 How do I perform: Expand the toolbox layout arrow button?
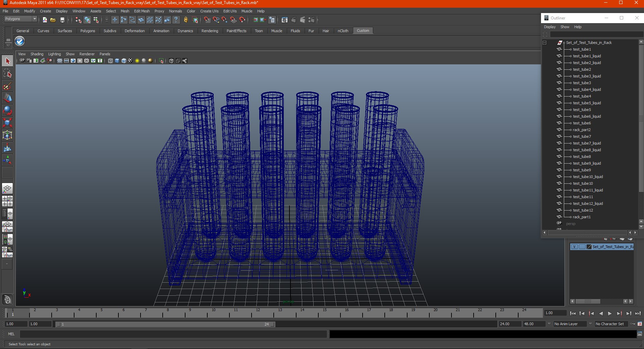click(x=7, y=264)
